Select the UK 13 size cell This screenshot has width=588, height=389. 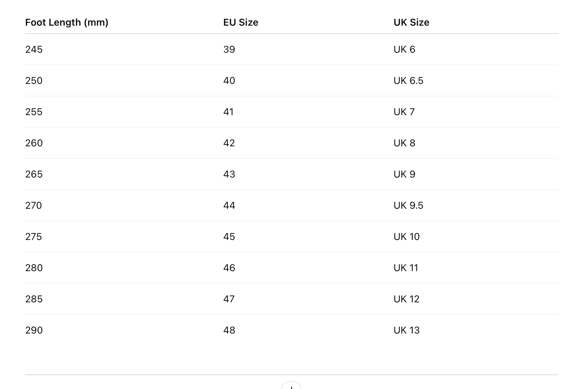tap(406, 330)
